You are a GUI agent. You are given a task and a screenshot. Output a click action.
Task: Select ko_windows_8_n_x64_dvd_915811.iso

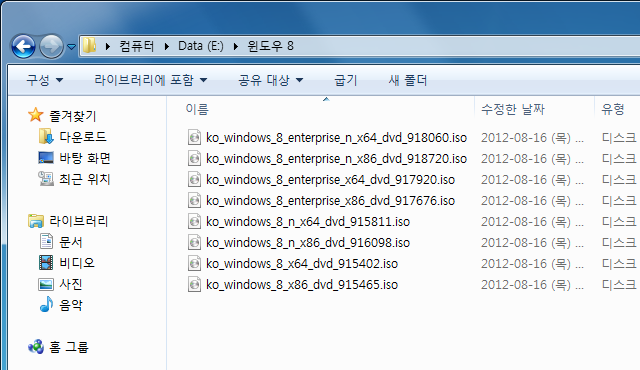tap(308, 222)
